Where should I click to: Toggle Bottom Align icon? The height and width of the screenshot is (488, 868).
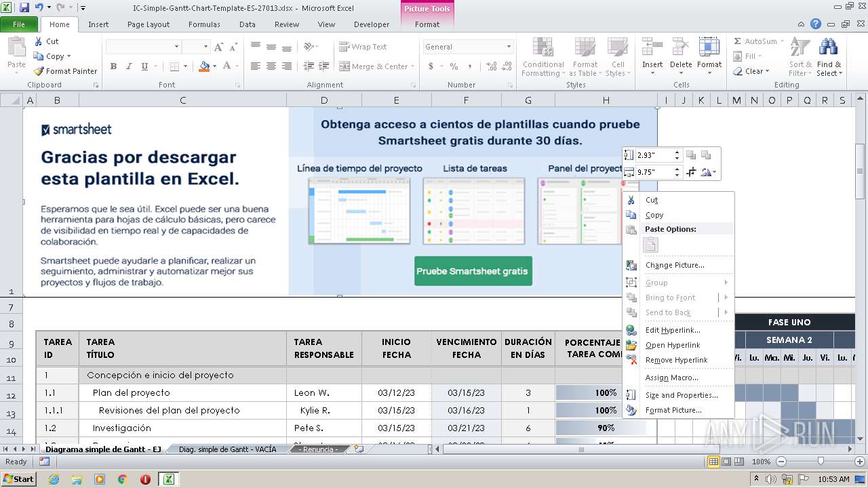287,47
